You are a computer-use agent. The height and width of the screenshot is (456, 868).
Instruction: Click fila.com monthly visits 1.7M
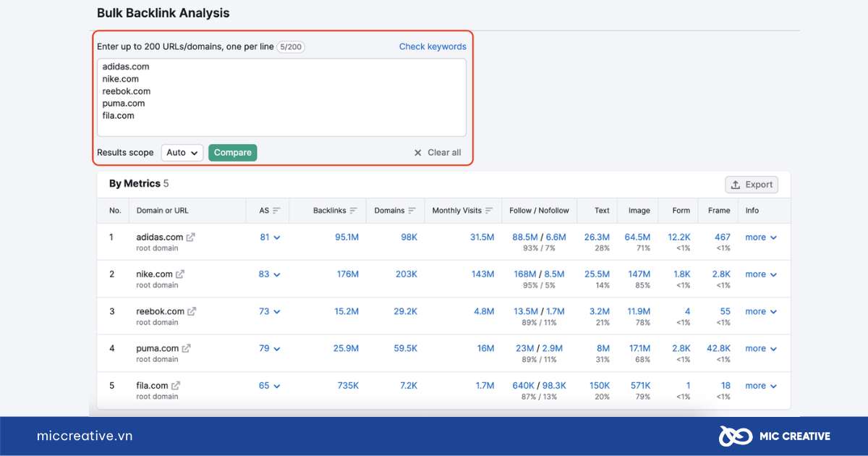pos(485,385)
